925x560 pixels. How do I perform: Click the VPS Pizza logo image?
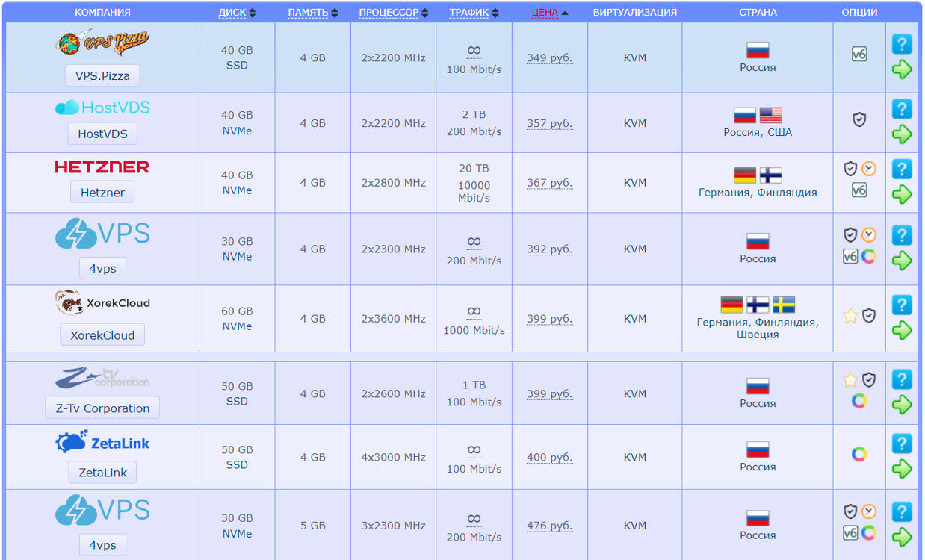[102, 43]
